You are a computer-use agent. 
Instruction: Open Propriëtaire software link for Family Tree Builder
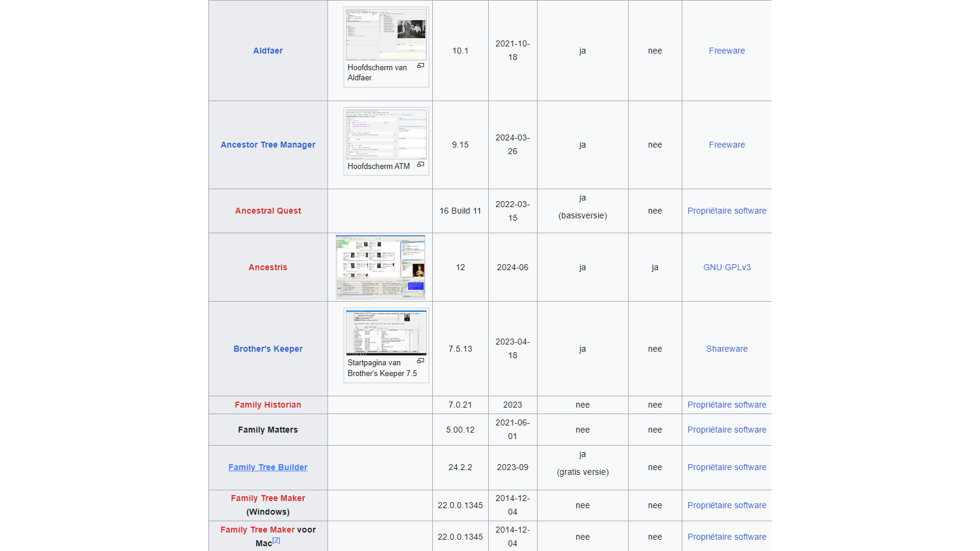[x=727, y=467]
